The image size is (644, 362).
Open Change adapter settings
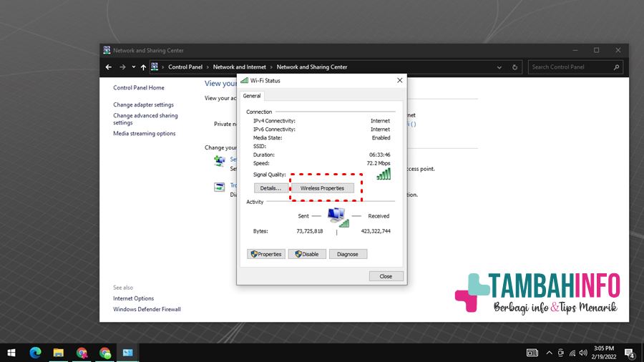143,104
